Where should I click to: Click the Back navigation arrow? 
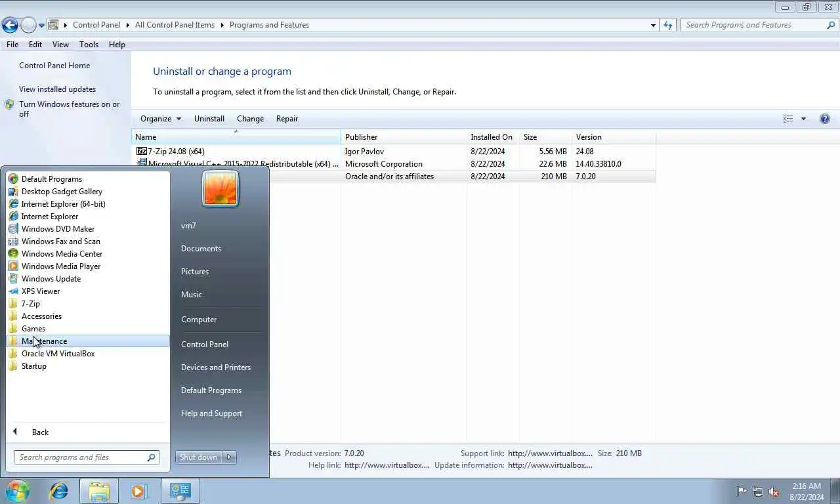click(10, 25)
